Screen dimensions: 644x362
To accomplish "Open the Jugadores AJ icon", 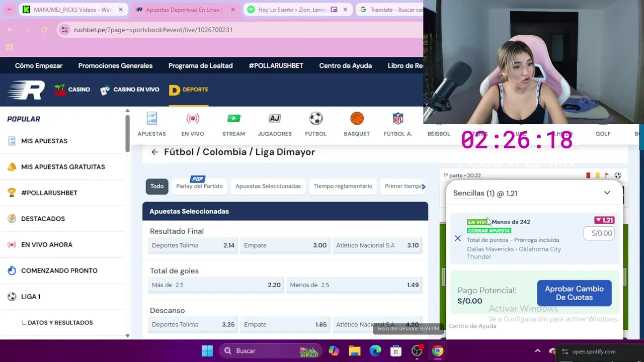I will click(x=275, y=124).
